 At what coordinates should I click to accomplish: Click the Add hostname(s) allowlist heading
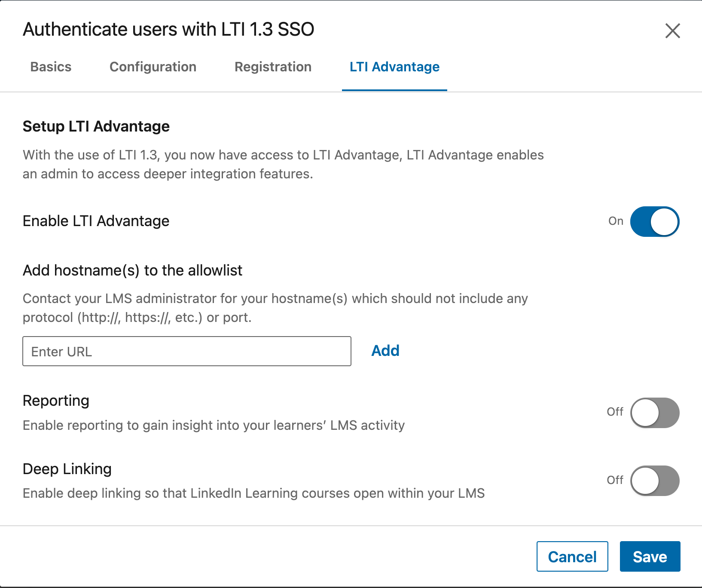click(132, 270)
